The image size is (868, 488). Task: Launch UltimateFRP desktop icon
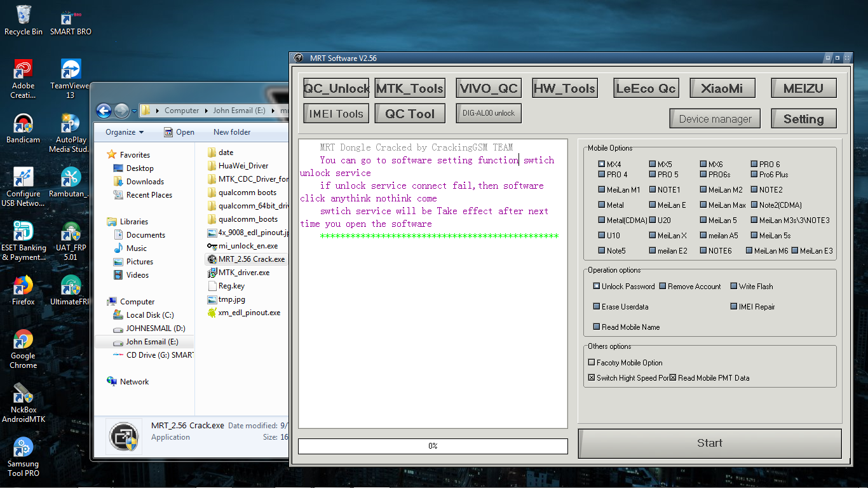(71, 290)
